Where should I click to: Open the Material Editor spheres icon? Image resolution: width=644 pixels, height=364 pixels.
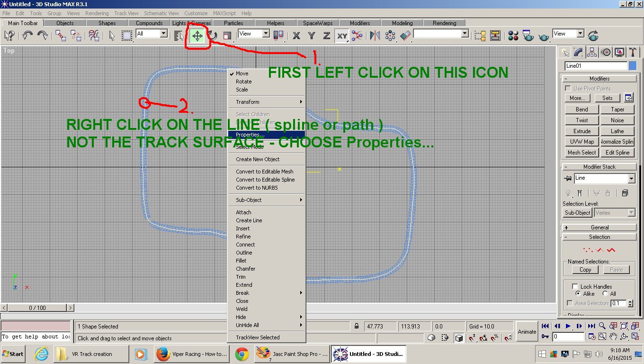point(513,36)
